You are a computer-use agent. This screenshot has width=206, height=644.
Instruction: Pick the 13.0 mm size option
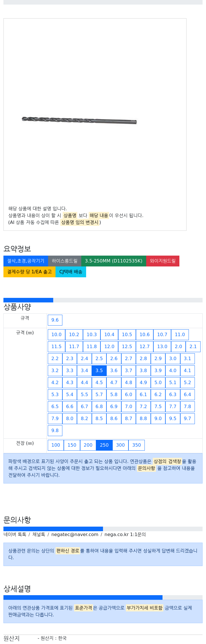coord(162,347)
